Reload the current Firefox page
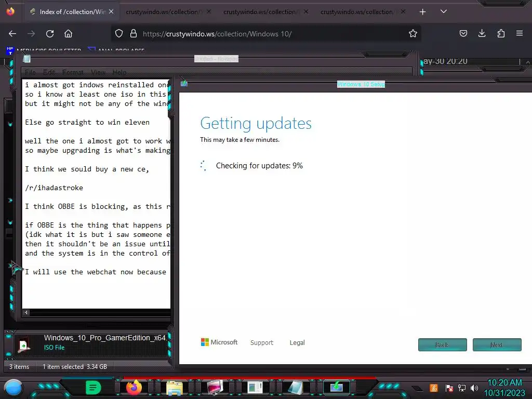532x399 pixels. [x=50, y=34]
